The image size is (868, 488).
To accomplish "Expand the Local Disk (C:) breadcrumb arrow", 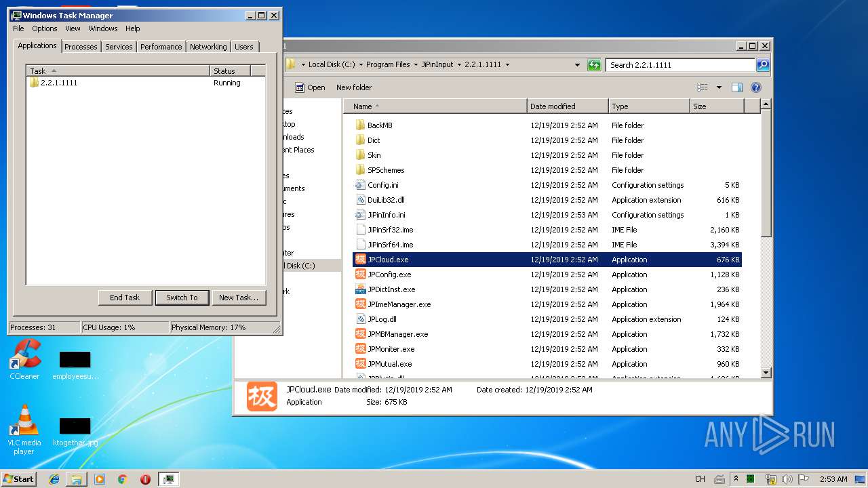I will [361, 65].
